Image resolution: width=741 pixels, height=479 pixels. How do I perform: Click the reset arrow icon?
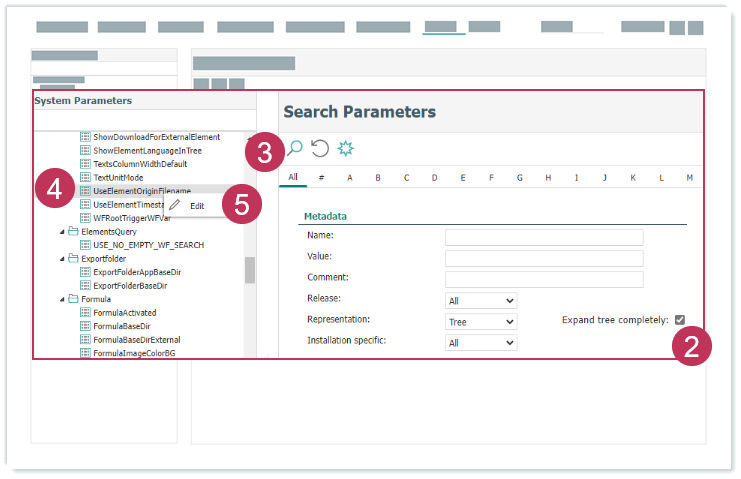[x=320, y=148]
